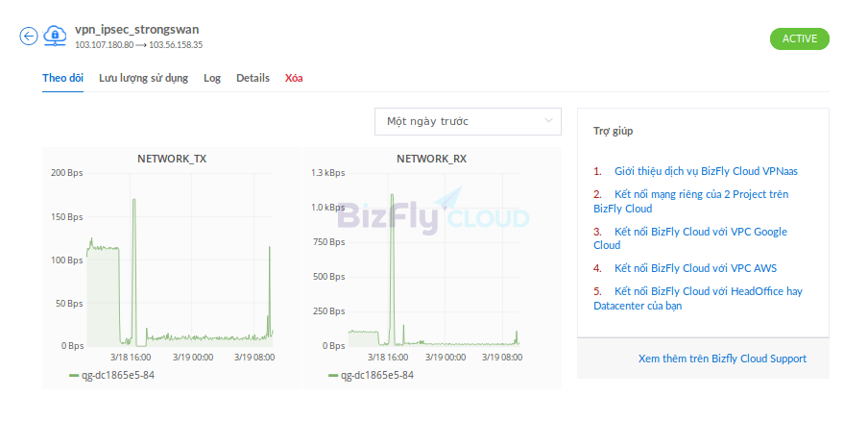
Task: Click the 103.107.180.80 → 103.56.158.35 address text
Action: tap(138, 45)
